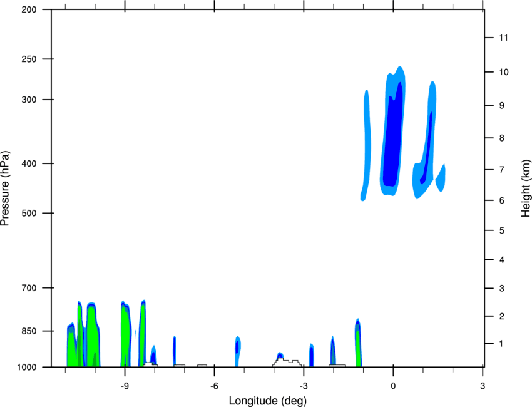Click the 2 km height tick label
The width and height of the screenshot is (532, 407).
[502, 316]
